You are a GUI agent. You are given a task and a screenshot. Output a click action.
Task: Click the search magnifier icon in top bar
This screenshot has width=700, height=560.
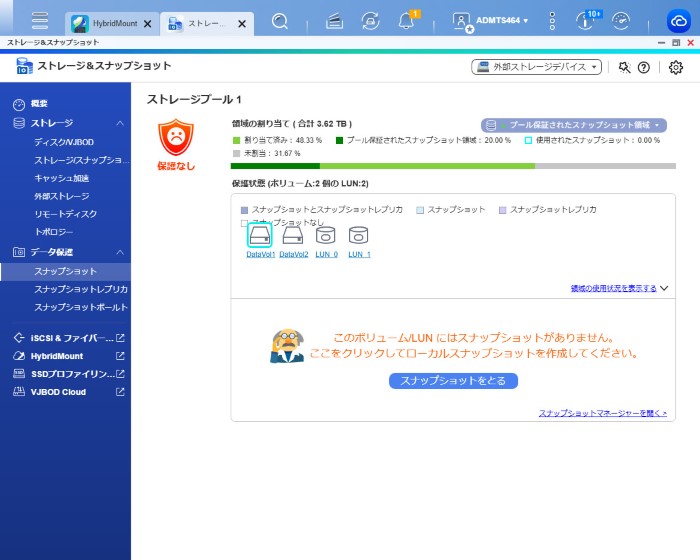(281, 20)
